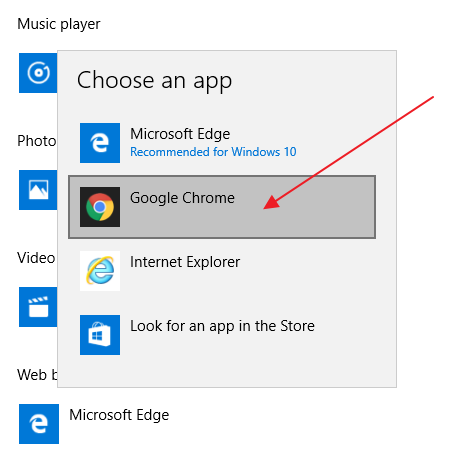Select the Google Chrome label in the list
This screenshot has height=472, width=476.
(x=182, y=198)
